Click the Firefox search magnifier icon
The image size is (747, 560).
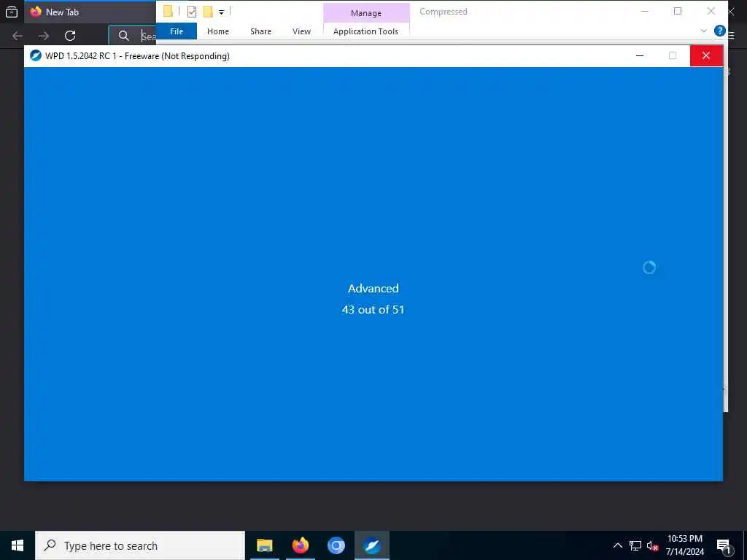click(123, 36)
